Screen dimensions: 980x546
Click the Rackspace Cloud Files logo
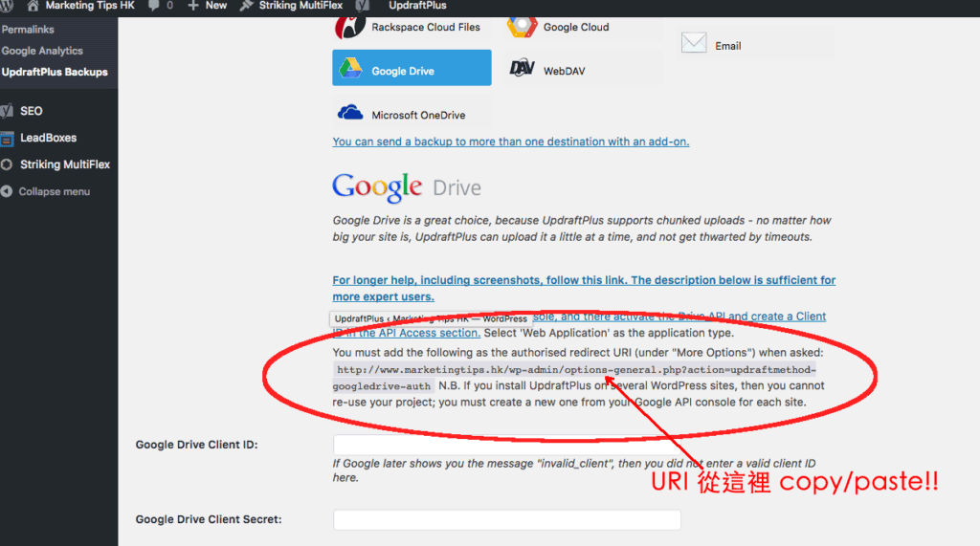(350, 26)
